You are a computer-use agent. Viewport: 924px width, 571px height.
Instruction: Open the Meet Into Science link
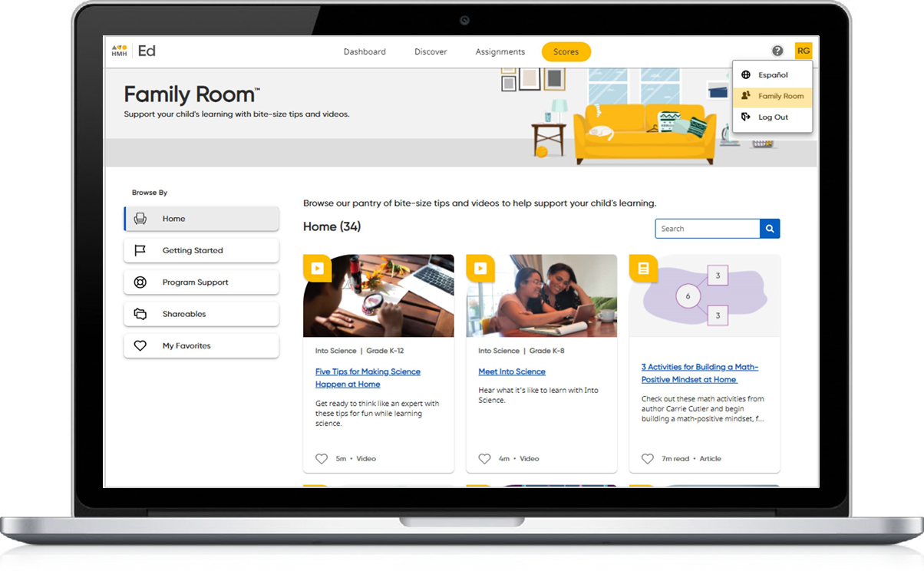pos(512,372)
